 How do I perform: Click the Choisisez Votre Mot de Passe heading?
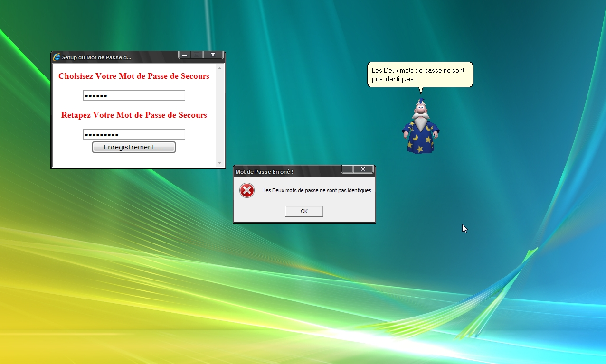tap(134, 76)
